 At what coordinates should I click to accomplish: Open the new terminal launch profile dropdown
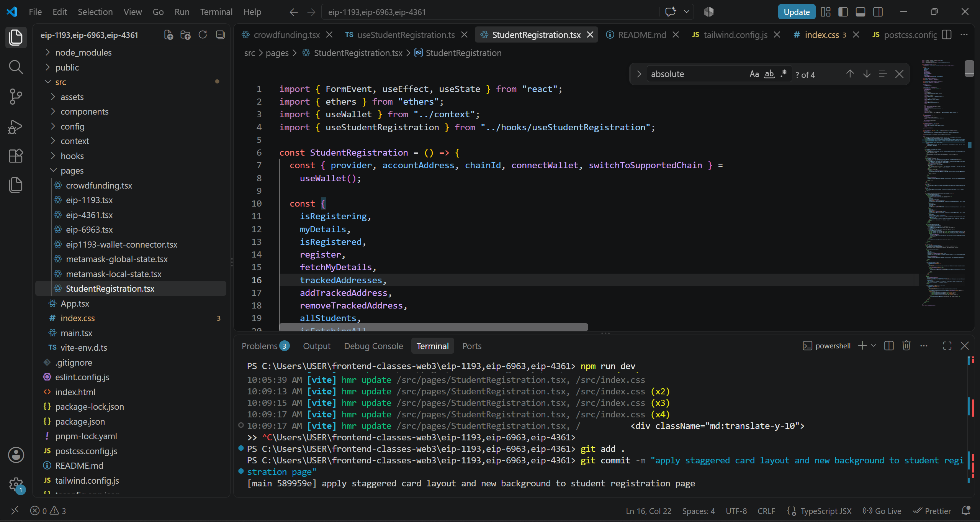click(874, 346)
